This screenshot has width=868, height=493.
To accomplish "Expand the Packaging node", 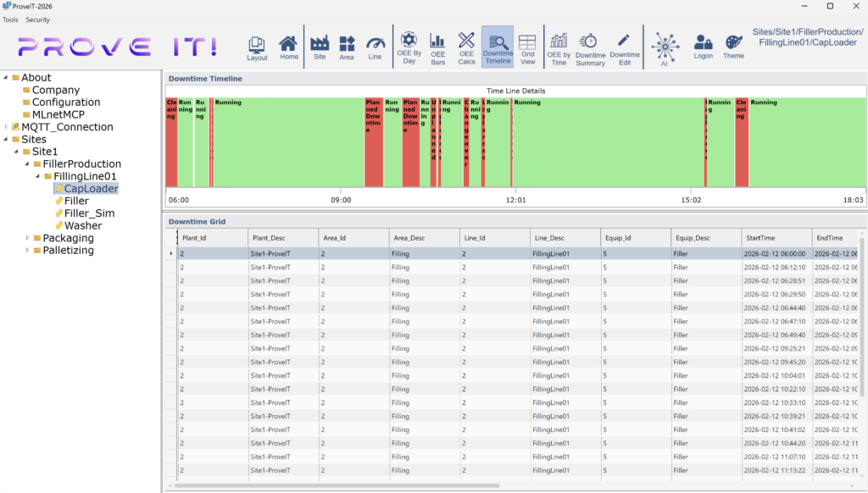I will [x=26, y=238].
